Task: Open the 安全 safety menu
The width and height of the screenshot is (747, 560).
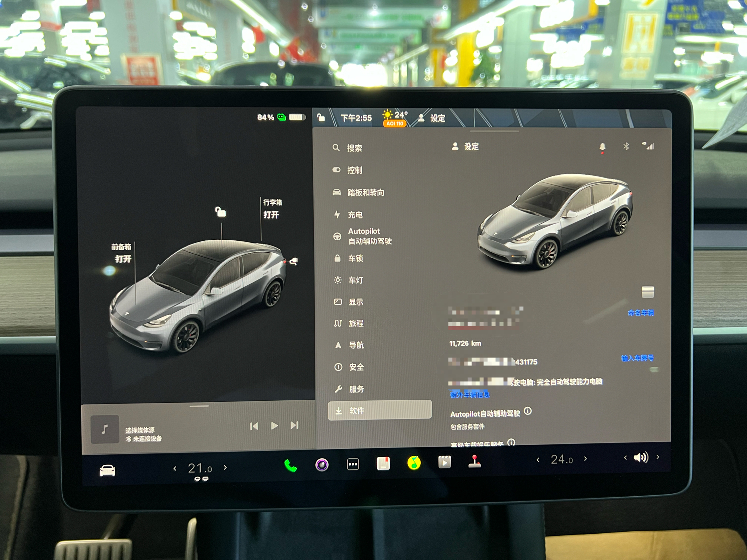Action: (350, 367)
